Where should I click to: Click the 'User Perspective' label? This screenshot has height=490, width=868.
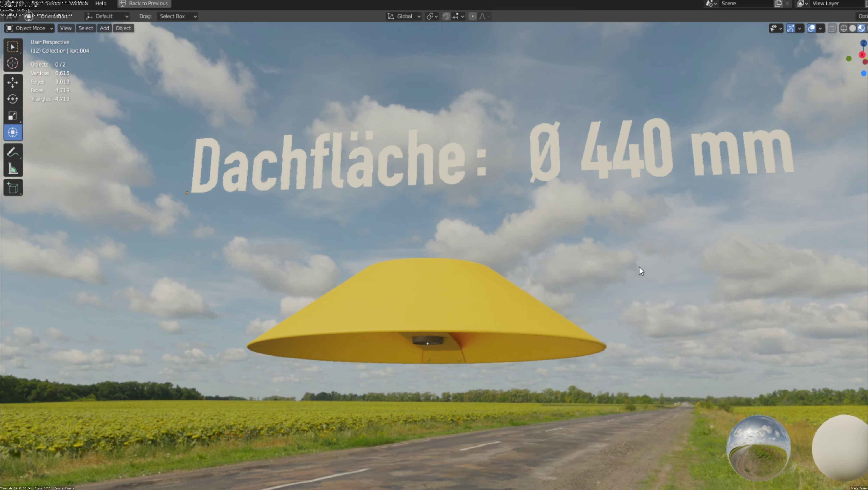[50, 42]
